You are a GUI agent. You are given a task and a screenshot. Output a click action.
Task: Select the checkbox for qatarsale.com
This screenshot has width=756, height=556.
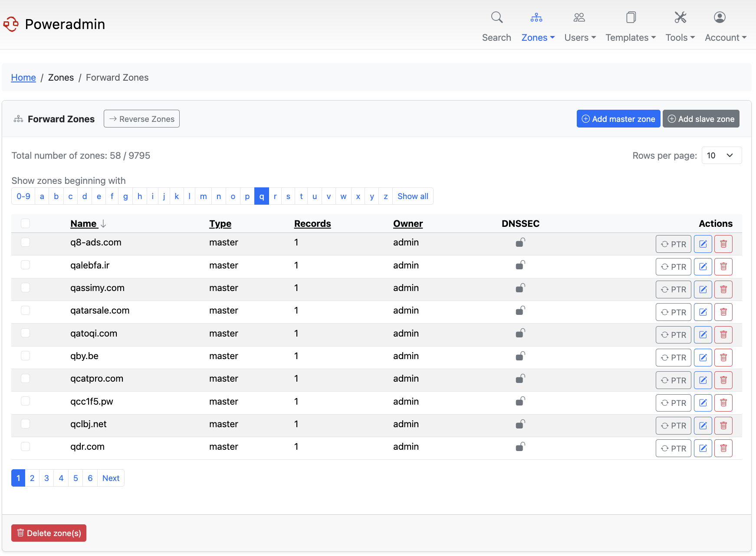(25, 310)
